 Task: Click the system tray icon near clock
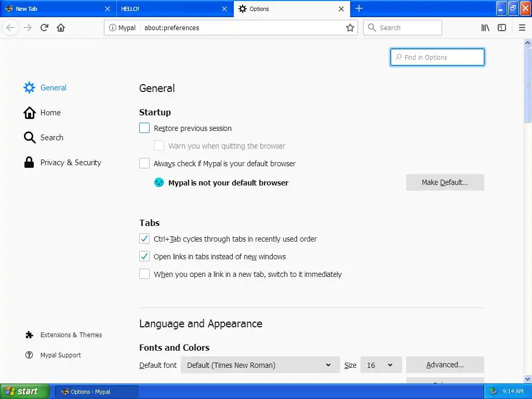coord(494,392)
